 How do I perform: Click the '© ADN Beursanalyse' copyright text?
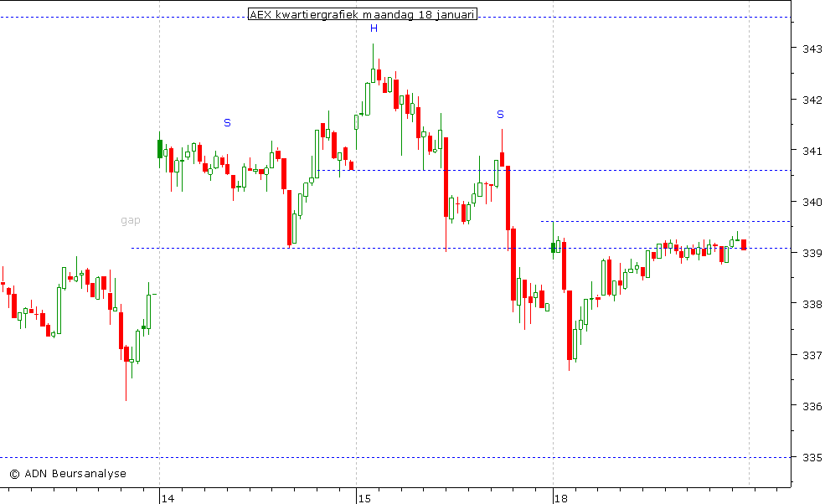(x=68, y=474)
